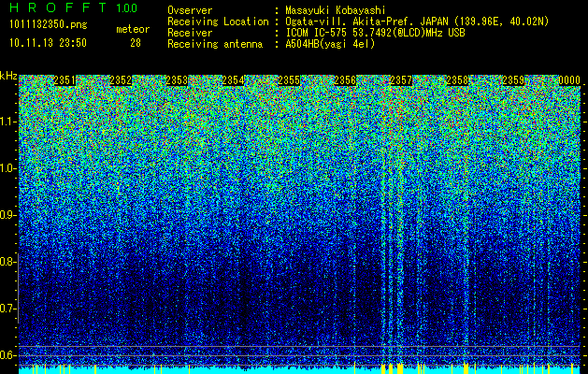Click the 0.9 frequency axis label
The image size is (588, 374).
click(x=7, y=215)
